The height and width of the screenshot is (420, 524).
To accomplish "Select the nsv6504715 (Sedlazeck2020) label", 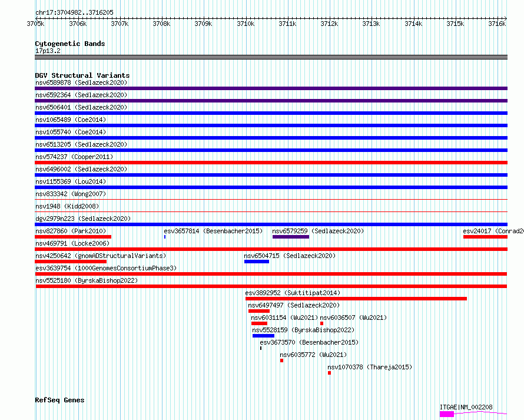I will [x=290, y=256].
